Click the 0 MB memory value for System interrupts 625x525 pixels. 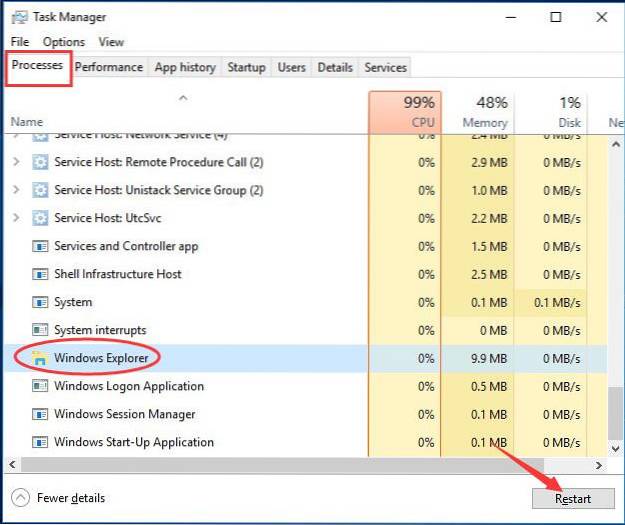pyautogui.click(x=493, y=330)
